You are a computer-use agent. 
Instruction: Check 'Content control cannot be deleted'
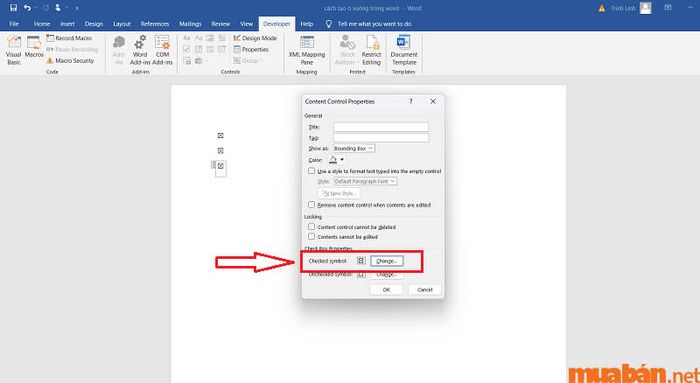312,227
